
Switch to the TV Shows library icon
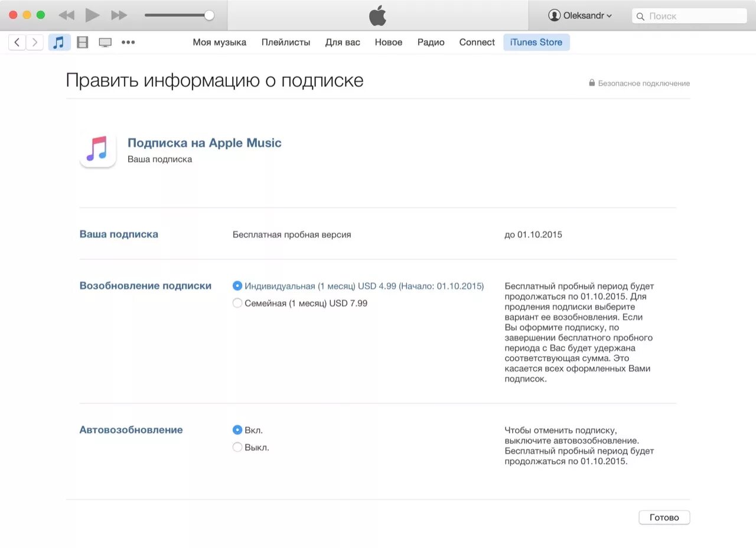point(105,43)
